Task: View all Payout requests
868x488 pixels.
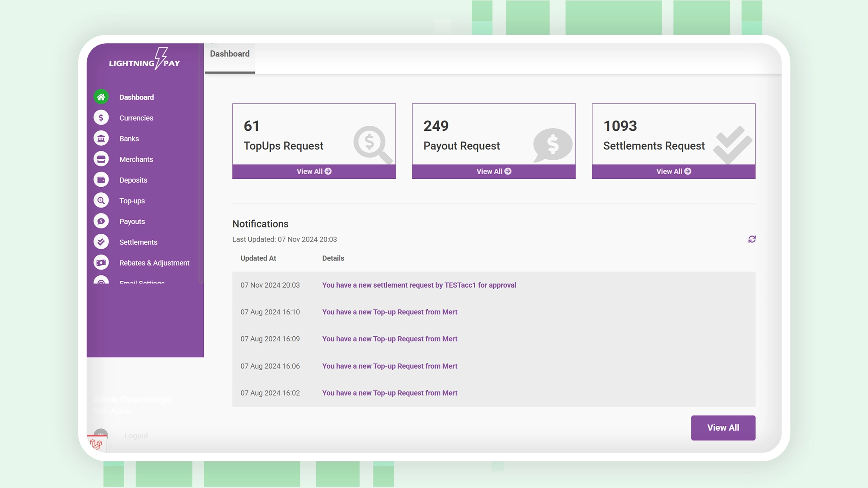Action: tap(494, 172)
